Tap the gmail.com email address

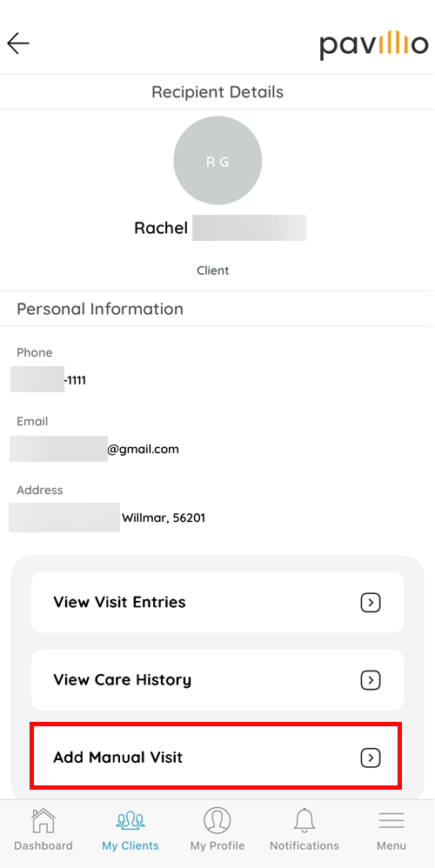(x=95, y=449)
